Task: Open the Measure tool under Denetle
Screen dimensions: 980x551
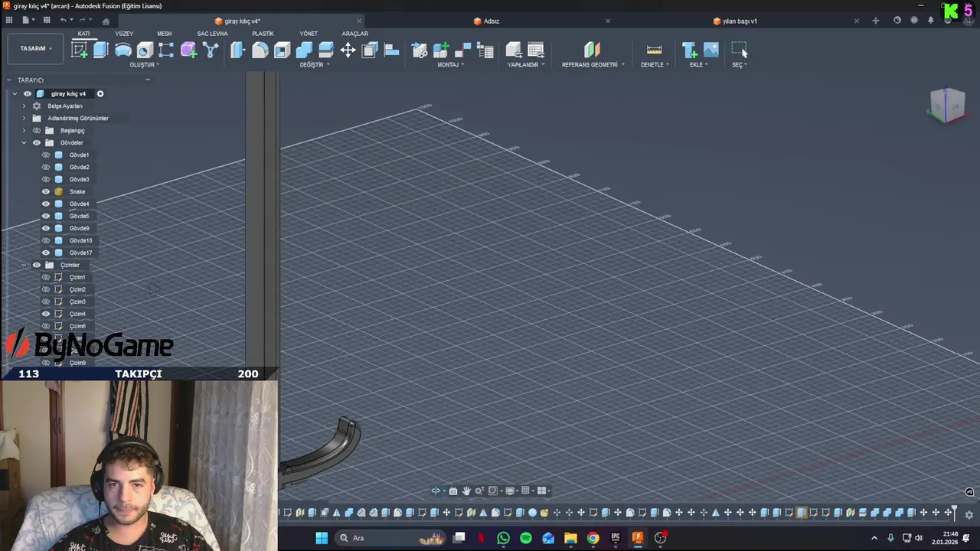Action: (x=654, y=51)
